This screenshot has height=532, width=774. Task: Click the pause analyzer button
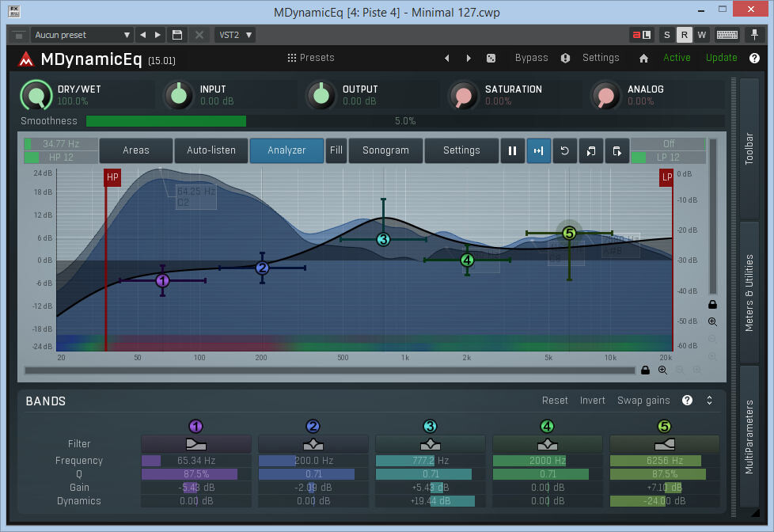[512, 150]
